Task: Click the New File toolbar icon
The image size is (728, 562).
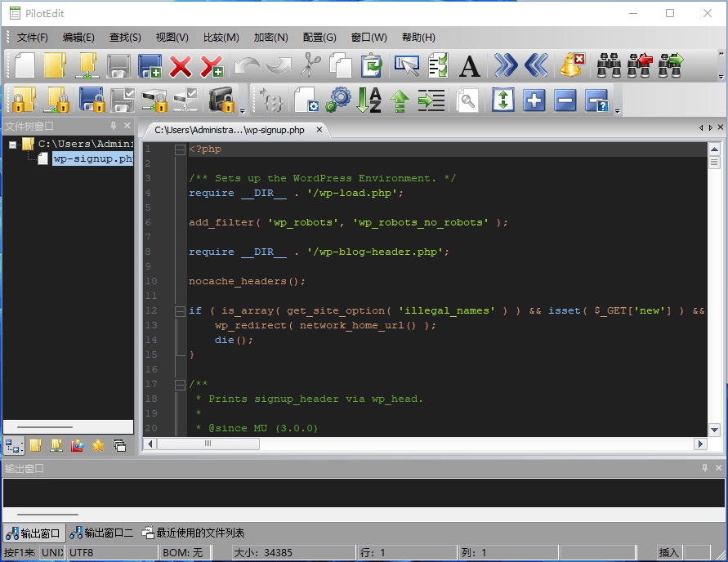Action: click(x=25, y=65)
